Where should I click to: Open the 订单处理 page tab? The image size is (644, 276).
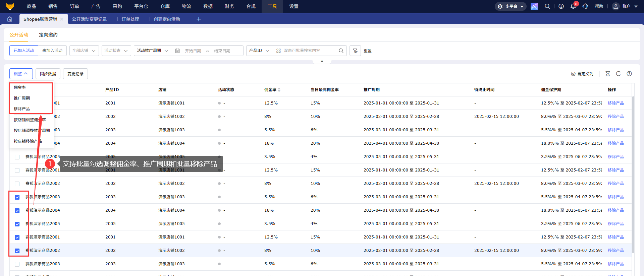pos(130,19)
